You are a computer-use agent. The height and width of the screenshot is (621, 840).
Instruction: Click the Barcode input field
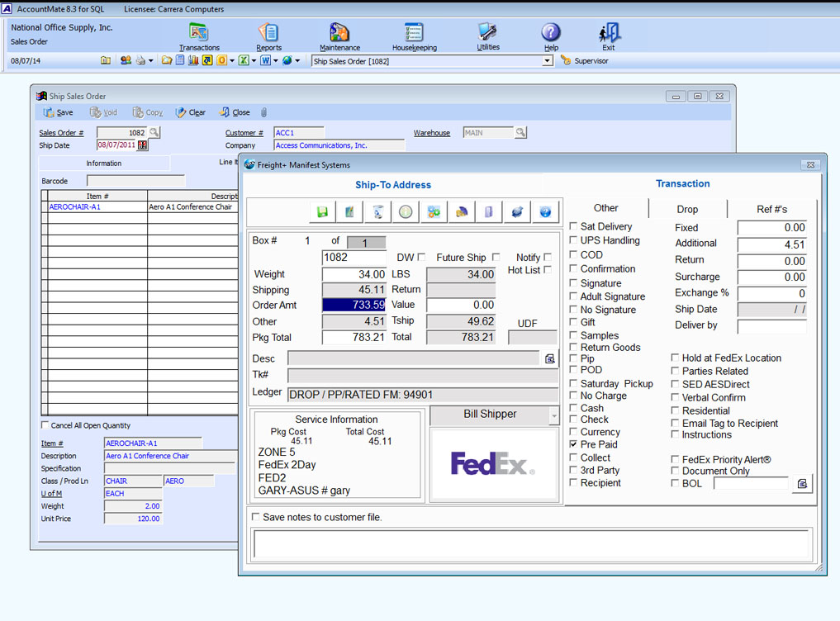136,181
